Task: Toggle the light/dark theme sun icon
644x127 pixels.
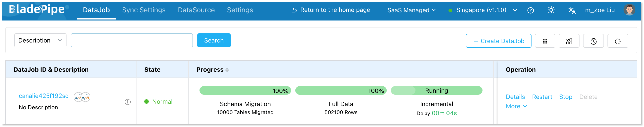Action: [x=551, y=10]
